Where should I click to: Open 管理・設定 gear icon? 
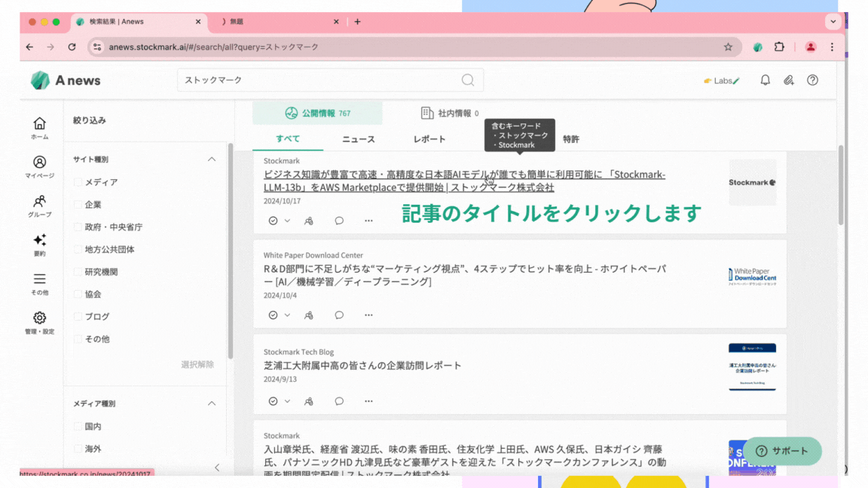[40, 319]
